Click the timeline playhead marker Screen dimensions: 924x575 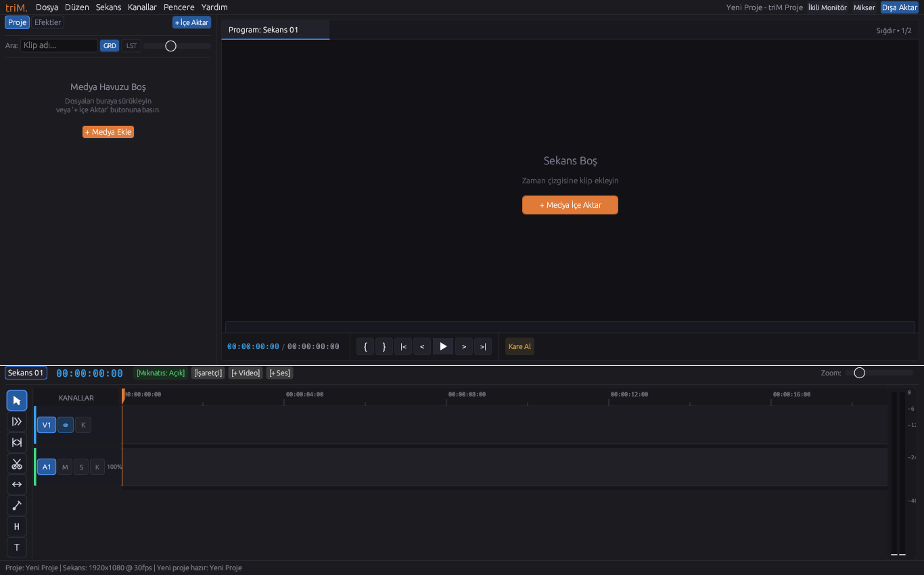pos(123,396)
